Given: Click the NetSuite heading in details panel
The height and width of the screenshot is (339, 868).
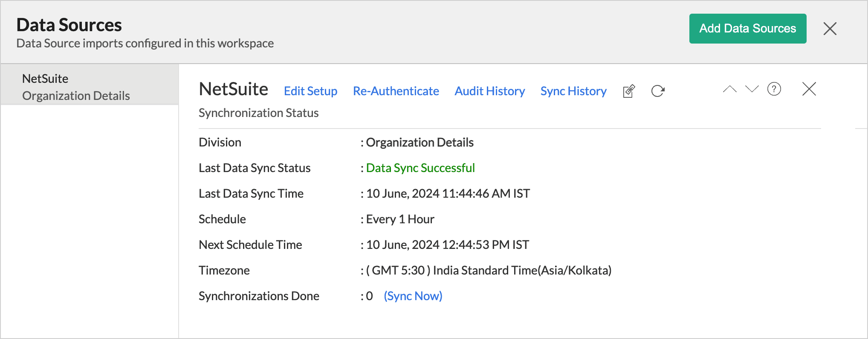Looking at the screenshot, I should [233, 89].
